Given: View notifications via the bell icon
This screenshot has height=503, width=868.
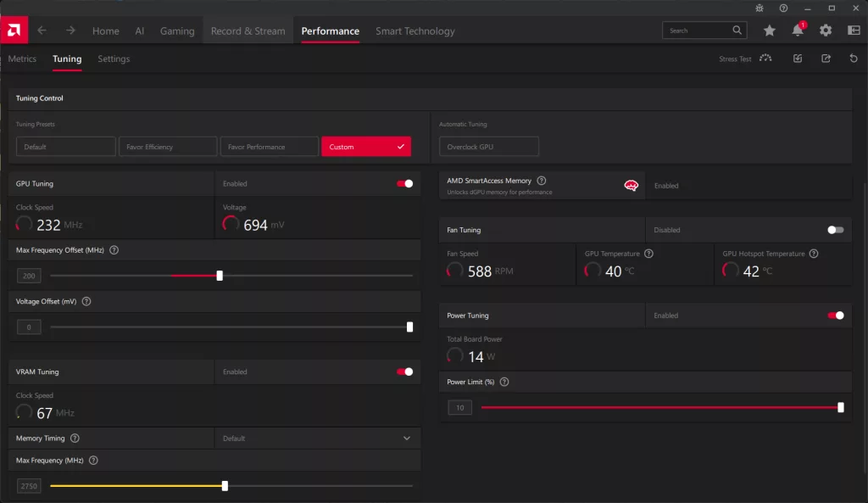Looking at the screenshot, I should pyautogui.click(x=797, y=30).
